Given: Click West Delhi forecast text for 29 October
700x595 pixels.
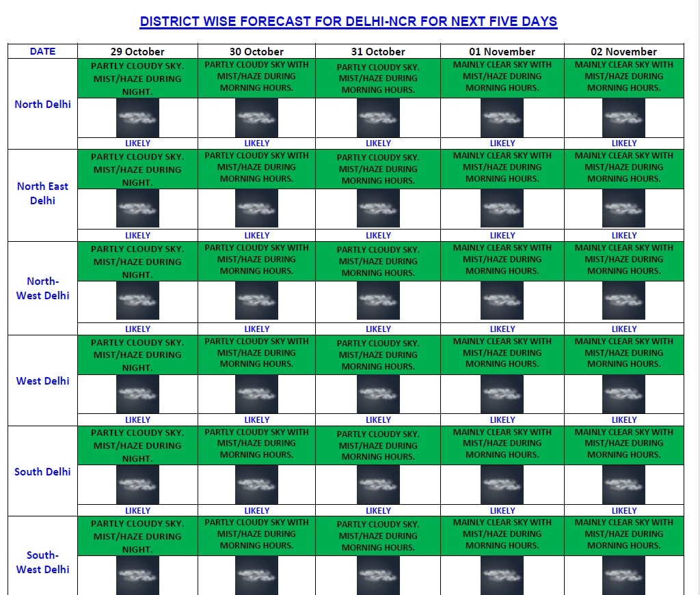Looking at the screenshot, I should click(x=137, y=355).
